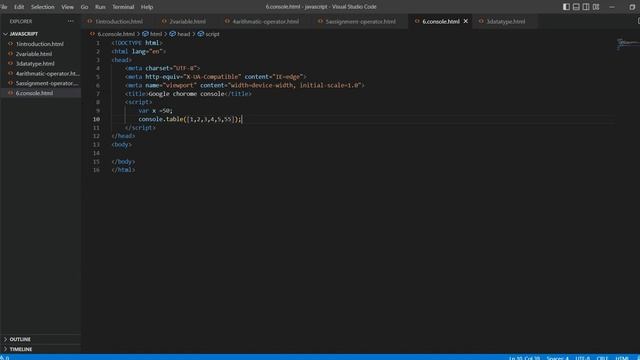This screenshot has width=640, height=360.
Task: Click 3datatype.html file icon in Explorer
Action: coord(11,63)
